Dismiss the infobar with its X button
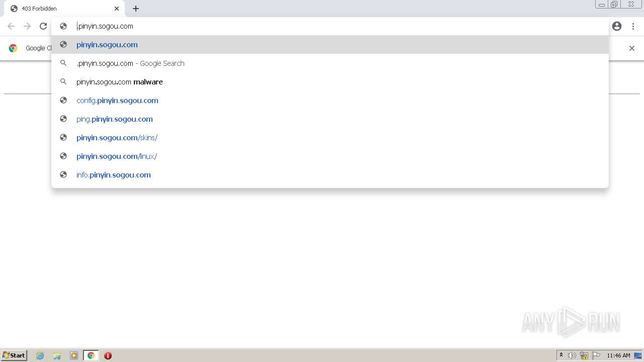This screenshot has height=362, width=644. coord(632,48)
